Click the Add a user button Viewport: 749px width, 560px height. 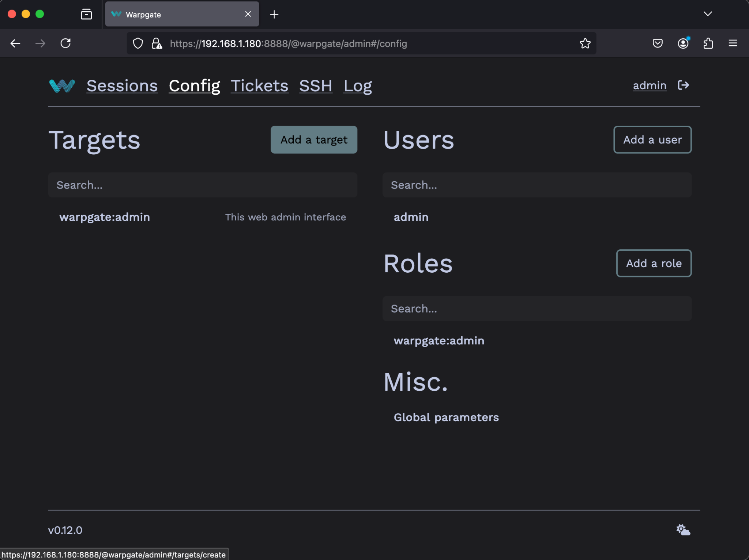pos(652,140)
